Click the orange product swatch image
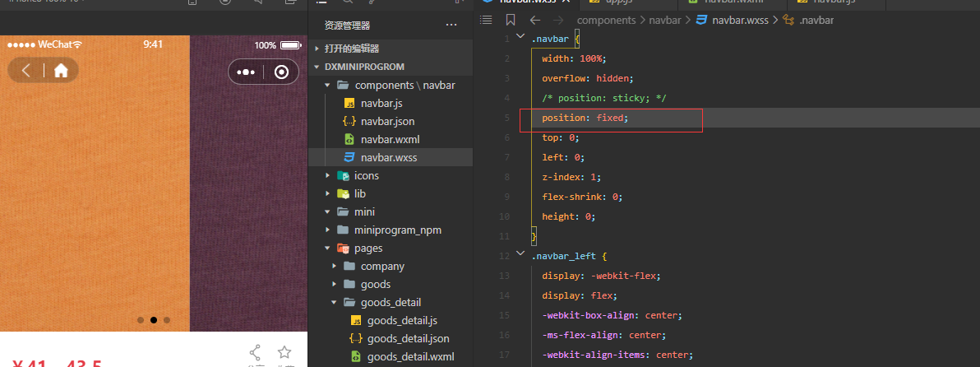 coord(95,183)
